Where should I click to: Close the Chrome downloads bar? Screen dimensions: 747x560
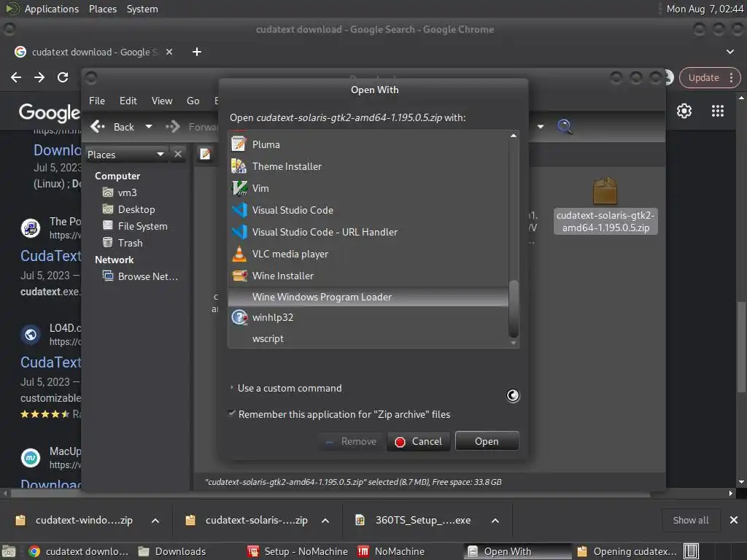(734, 520)
